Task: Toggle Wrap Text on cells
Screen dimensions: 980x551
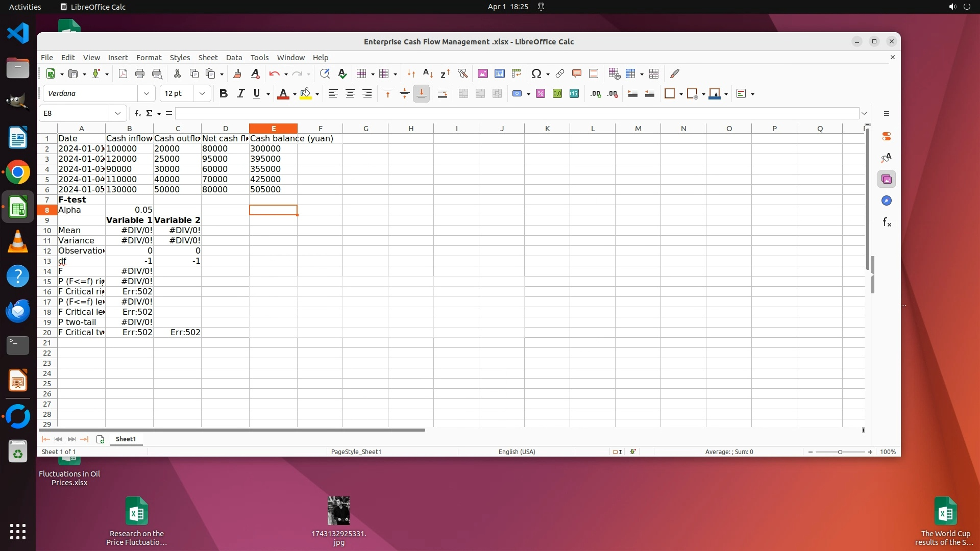Action: tap(443, 94)
